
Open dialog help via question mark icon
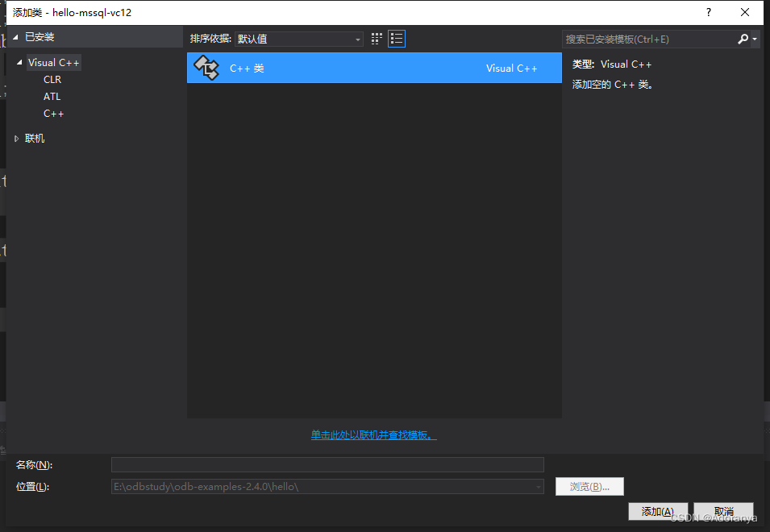708,12
